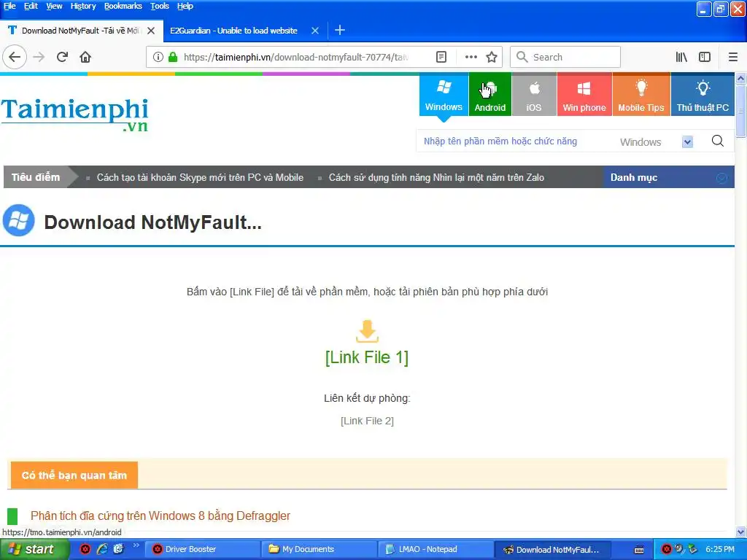Show site information icon in address bar

point(158,57)
